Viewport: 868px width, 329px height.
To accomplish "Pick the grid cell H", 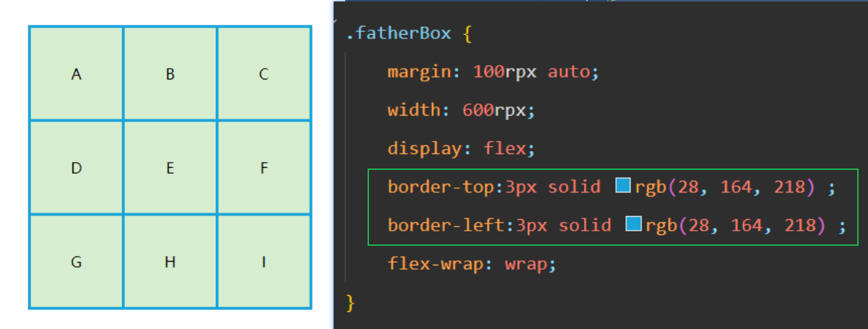I will pyautogui.click(x=170, y=262).
